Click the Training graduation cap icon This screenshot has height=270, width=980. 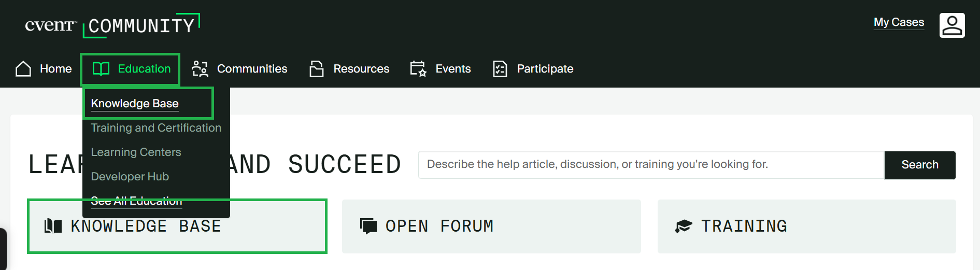point(684,226)
